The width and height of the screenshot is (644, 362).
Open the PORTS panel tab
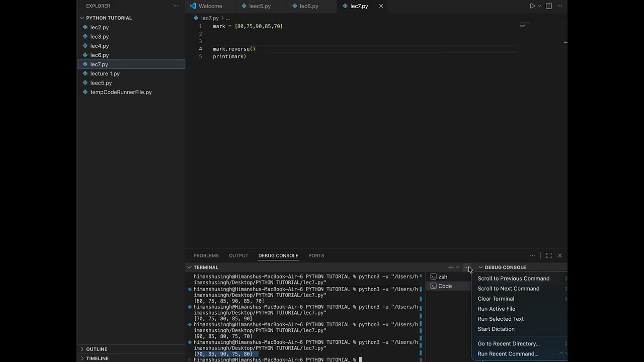[316, 255]
